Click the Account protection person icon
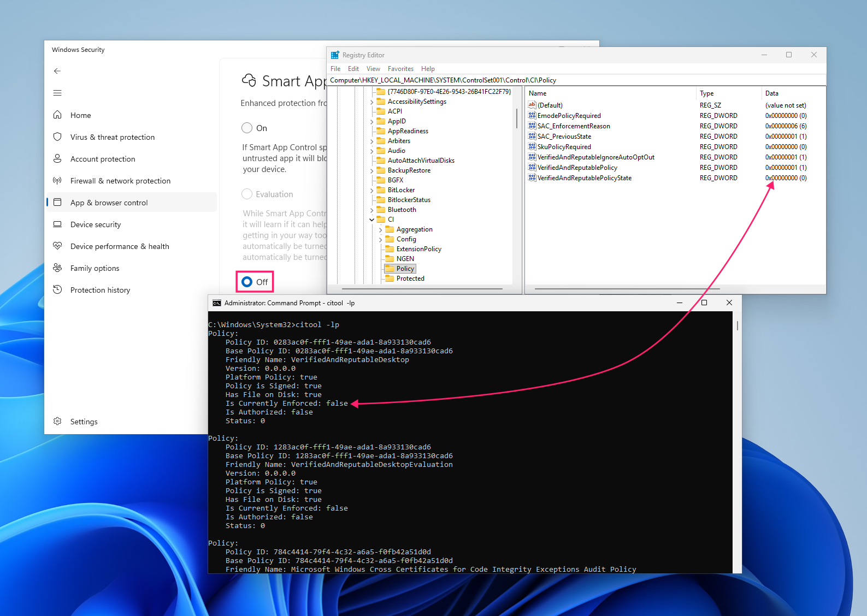This screenshot has height=616, width=867. 57,158
